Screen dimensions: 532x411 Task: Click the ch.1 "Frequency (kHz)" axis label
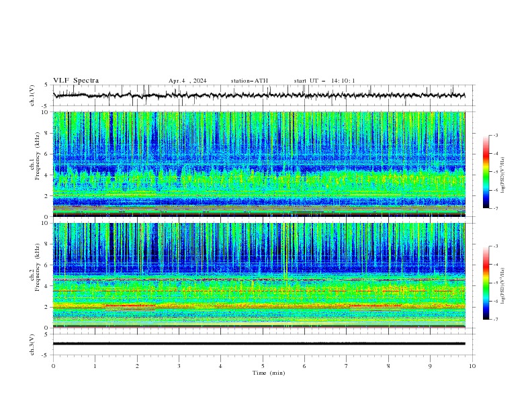pyautogui.click(x=37, y=156)
